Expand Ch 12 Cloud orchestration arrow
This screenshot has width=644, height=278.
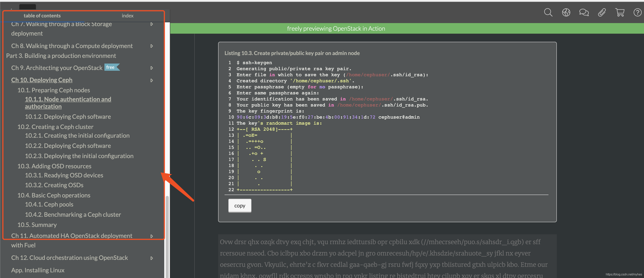click(152, 258)
